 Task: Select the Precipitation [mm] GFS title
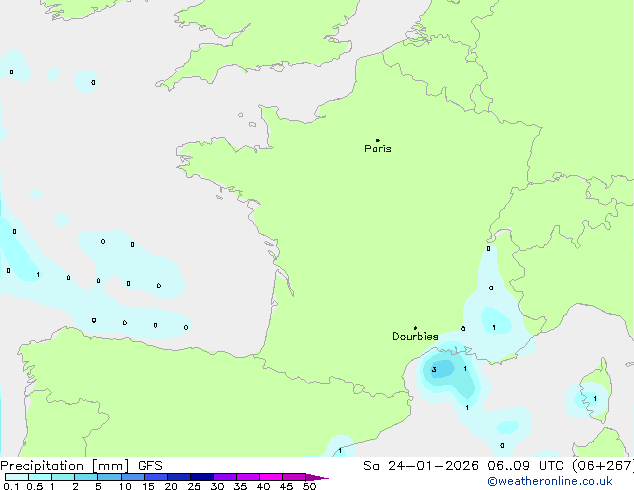[x=81, y=466]
